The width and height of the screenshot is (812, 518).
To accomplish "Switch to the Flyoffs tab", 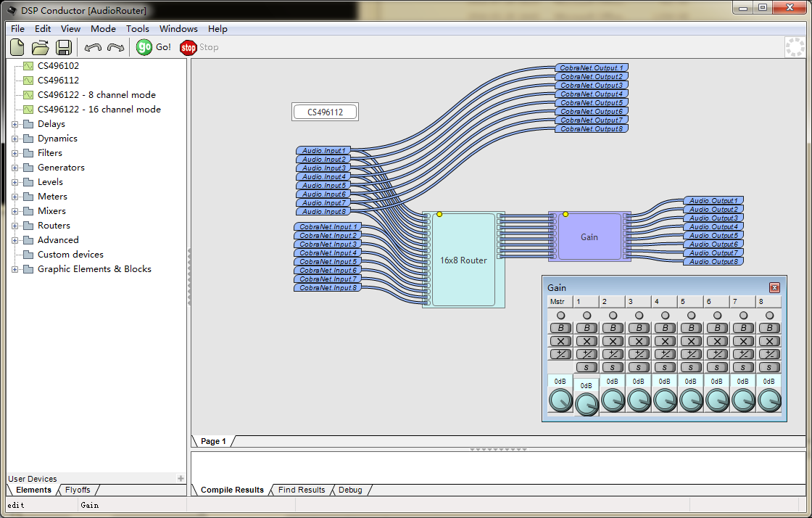I will (x=78, y=490).
